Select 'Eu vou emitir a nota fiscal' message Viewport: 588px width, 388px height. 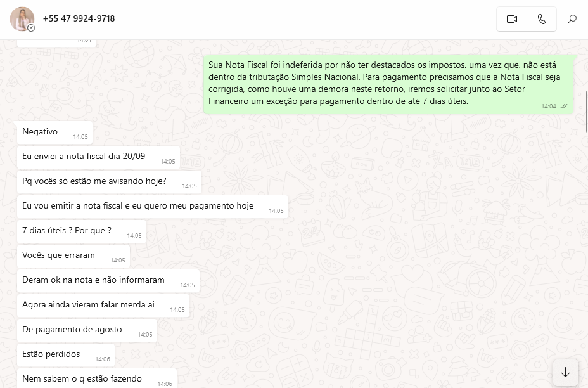coord(153,207)
